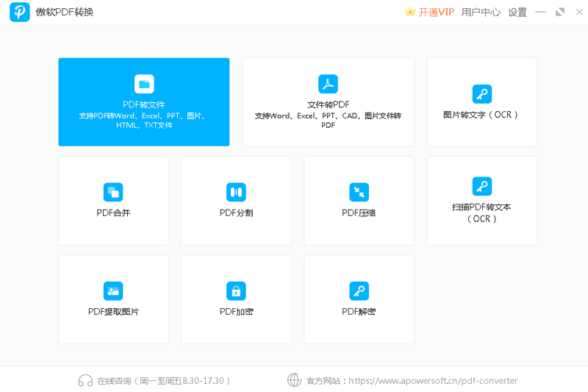Click the globe icon beside 官方网站
588x392 pixels.
[x=294, y=381]
